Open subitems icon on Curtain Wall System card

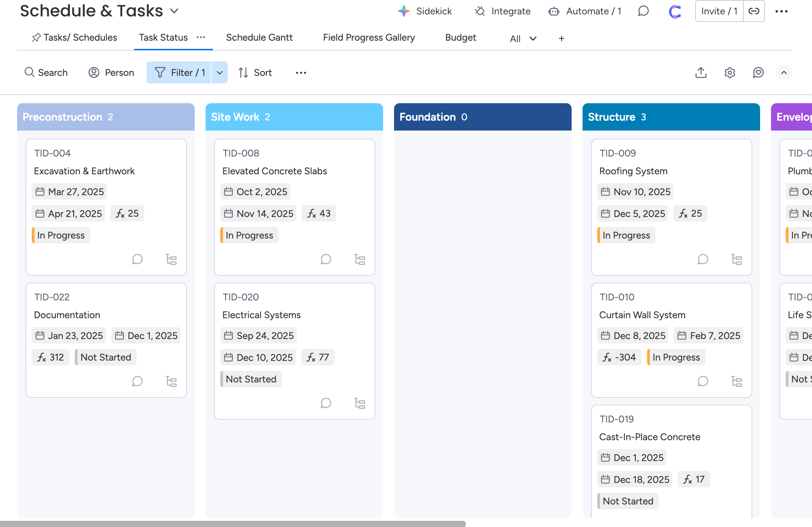737,381
